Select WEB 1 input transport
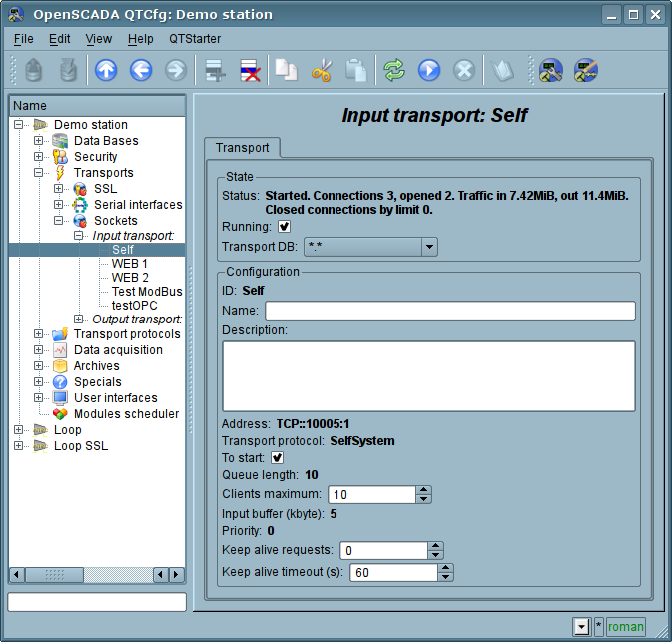672x642 pixels. coord(129,264)
